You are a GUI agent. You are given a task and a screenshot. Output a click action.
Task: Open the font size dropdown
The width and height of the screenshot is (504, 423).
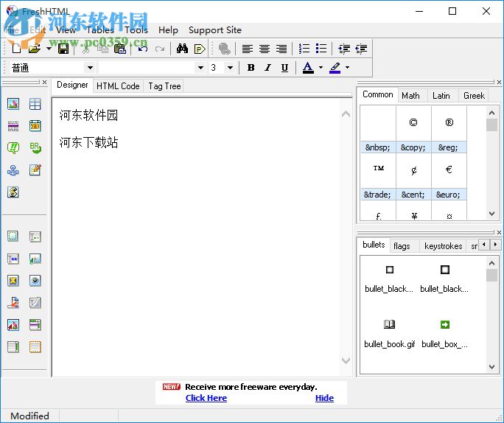pos(230,68)
